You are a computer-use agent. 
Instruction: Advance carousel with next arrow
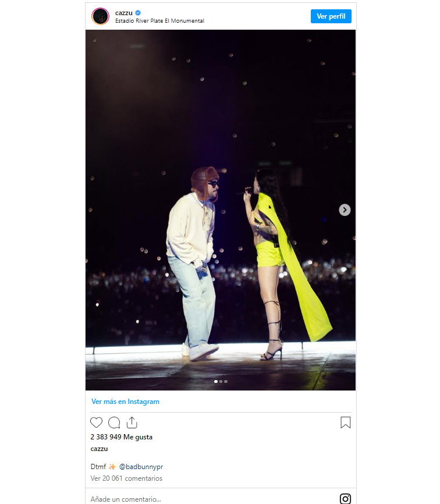pos(345,210)
